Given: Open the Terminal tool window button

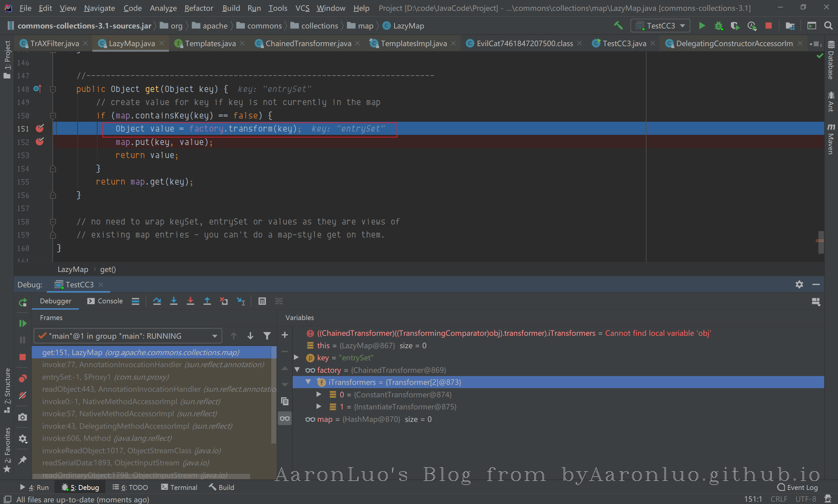Looking at the screenshot, I should pos(179,487).
